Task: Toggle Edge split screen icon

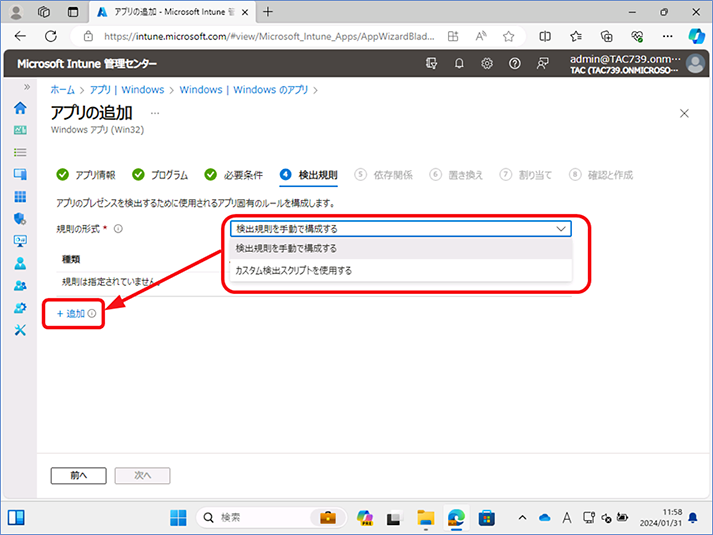Action: 545,36
